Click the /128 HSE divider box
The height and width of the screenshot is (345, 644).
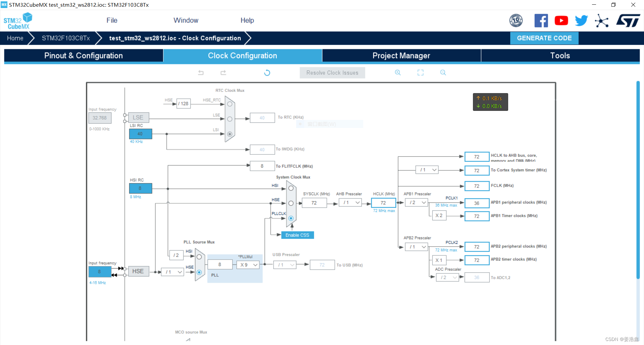coord(183,103)
